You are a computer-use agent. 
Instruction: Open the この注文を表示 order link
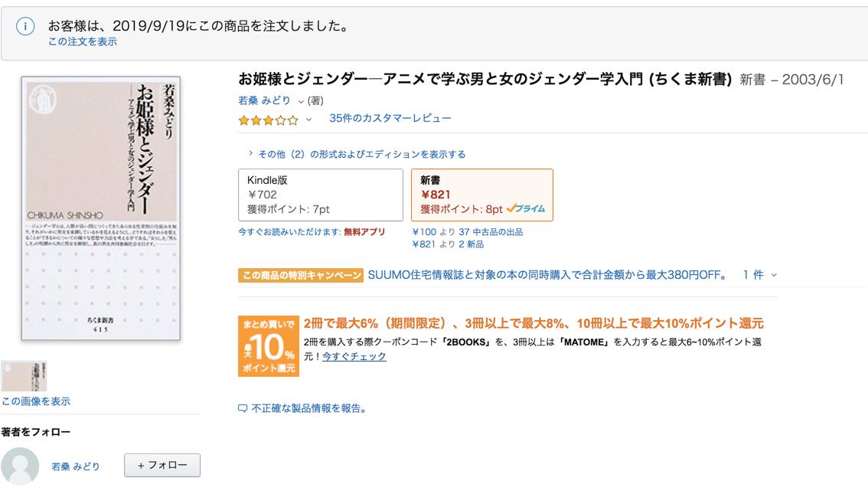click(83, 41)
